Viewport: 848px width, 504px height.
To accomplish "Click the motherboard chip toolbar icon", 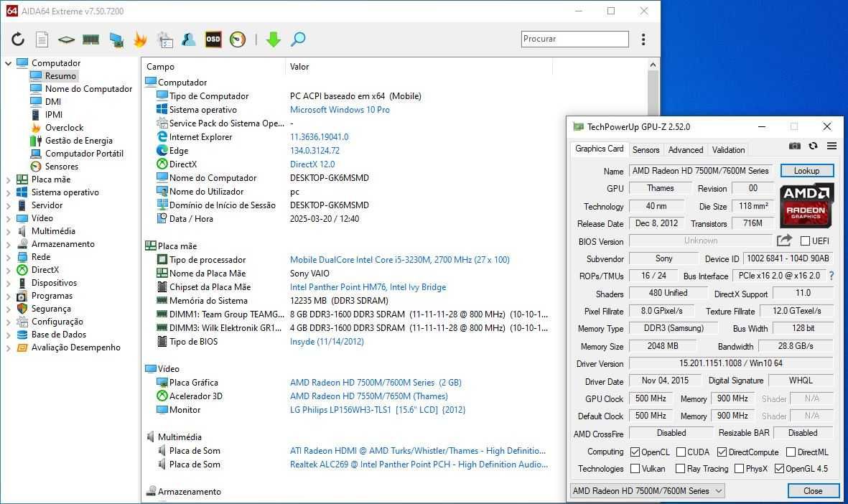I will click(x=66, y=39).
